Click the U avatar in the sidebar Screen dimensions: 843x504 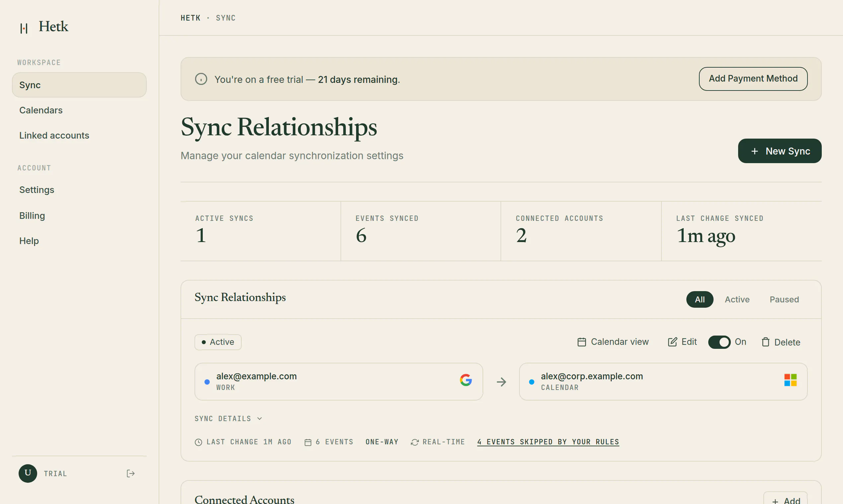[28, 473]
